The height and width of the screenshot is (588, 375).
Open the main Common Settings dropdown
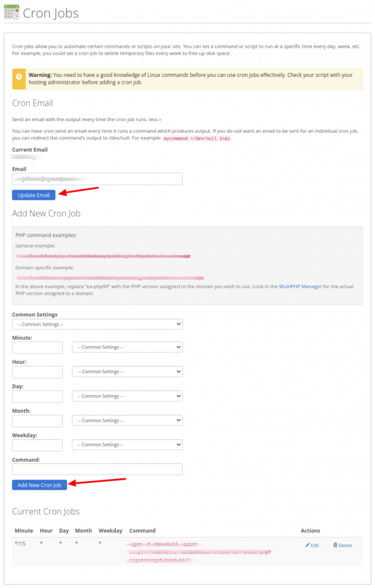click(96, 323)
